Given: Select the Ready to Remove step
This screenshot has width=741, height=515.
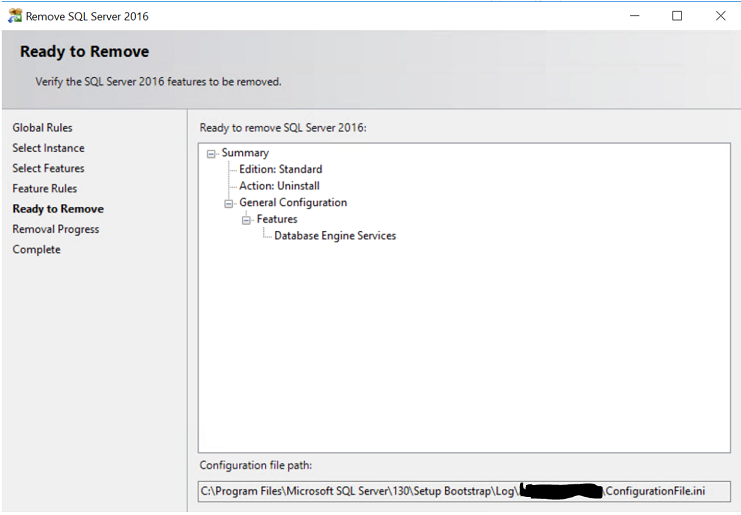Looking at the screenshot, I should pyautogui.click(x=58, y=209).
